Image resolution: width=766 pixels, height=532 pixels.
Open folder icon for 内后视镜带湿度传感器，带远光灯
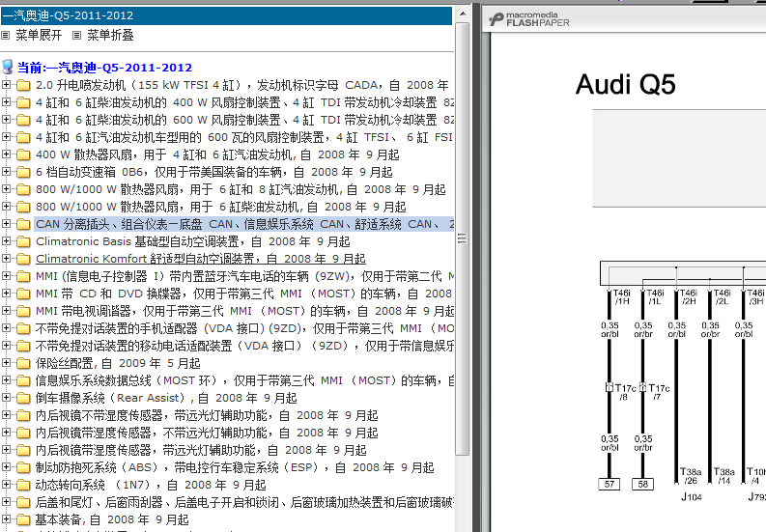pos(23,450)
